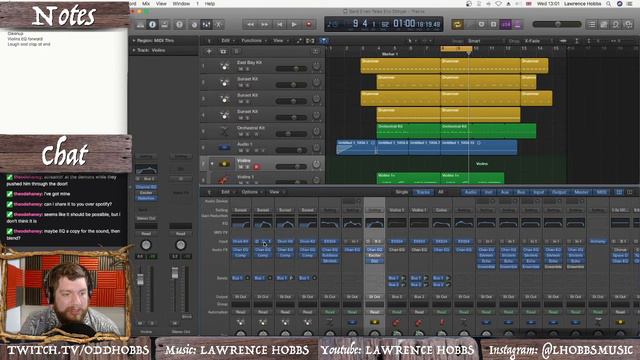Open the Media Browsers icon
Image resolution: width=640 pixels, height=360 pixels.
pyautogui.click(x=629, y=24)
